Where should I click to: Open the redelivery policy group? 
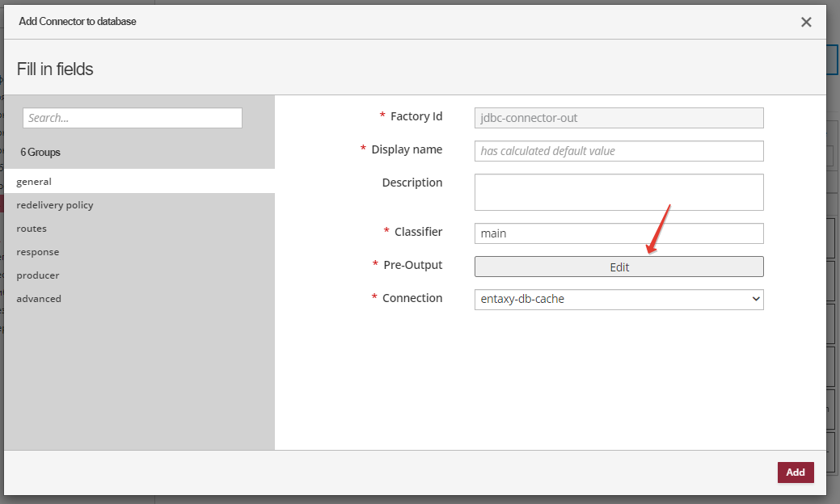coord(55,205)
